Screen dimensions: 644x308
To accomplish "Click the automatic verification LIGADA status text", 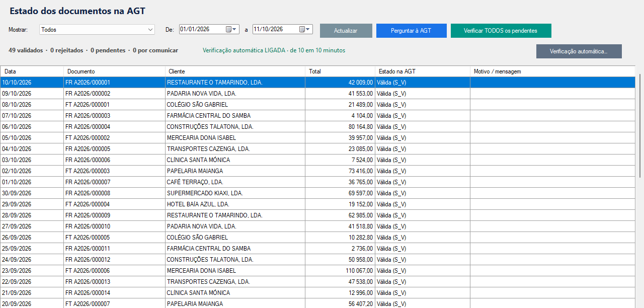I will pos(274,50).
